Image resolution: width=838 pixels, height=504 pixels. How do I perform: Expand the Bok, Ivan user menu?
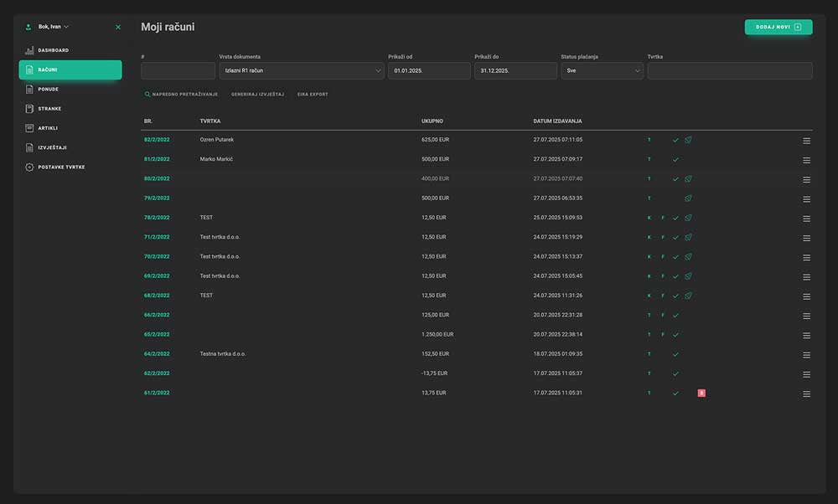tap(54, 27)
